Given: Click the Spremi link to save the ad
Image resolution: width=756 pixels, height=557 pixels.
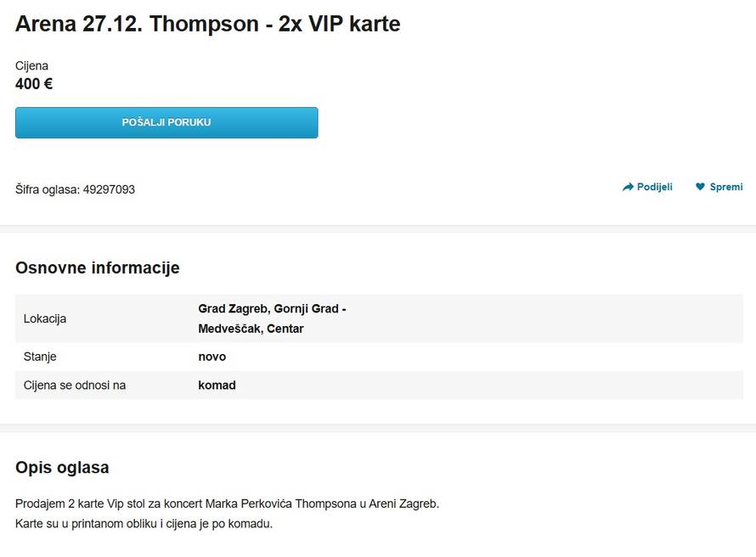Looking at the screenshot, I should click(725, 186).
